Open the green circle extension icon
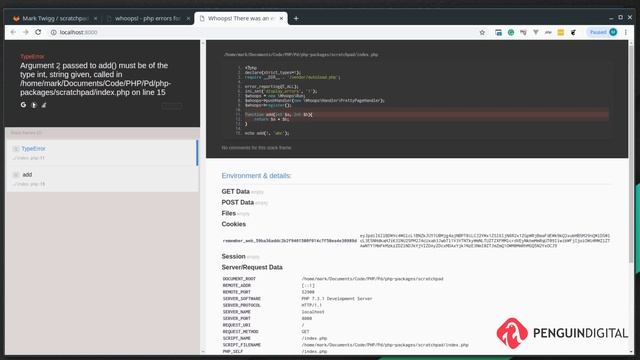Image resolution: width=640 pixels, height=360 pixels. [x=511, y=32]
